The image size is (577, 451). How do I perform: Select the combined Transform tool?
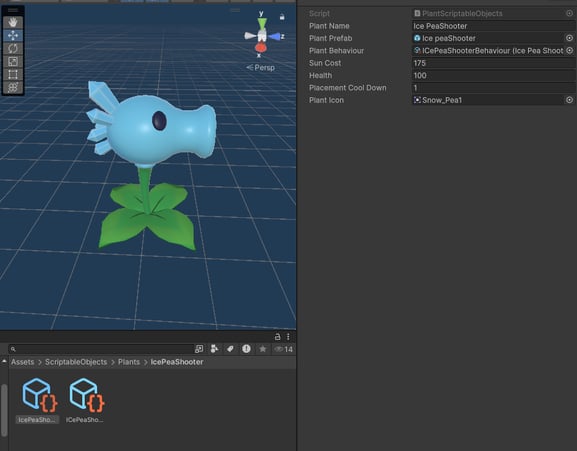(x=13, y=87)
